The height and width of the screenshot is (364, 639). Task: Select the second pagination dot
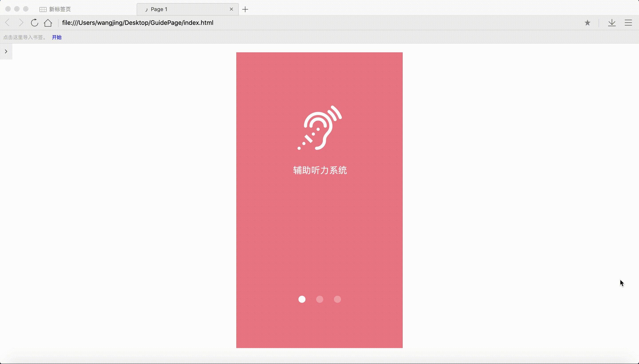click(x=319, y=299)
